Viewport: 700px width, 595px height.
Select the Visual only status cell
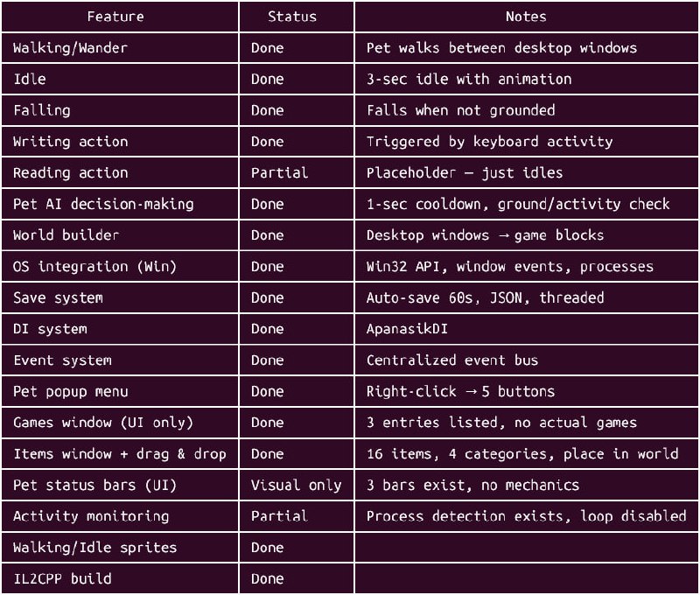(x=296, y=485)
